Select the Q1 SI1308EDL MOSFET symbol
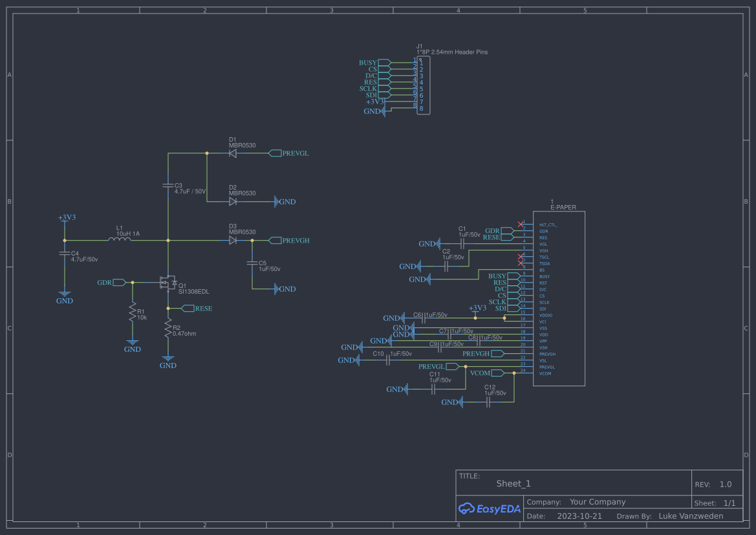This screenshot has width=756, height=535. (167, 283)
